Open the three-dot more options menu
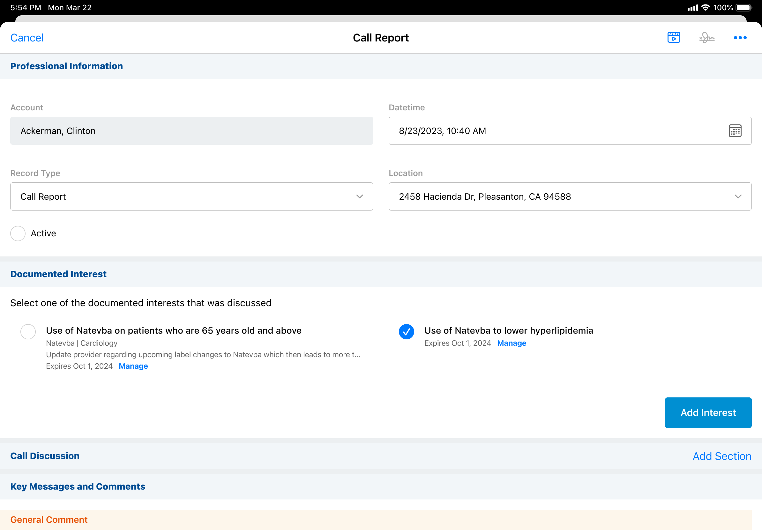The width and height of the screenshot is (762, 532). point(740,38)
